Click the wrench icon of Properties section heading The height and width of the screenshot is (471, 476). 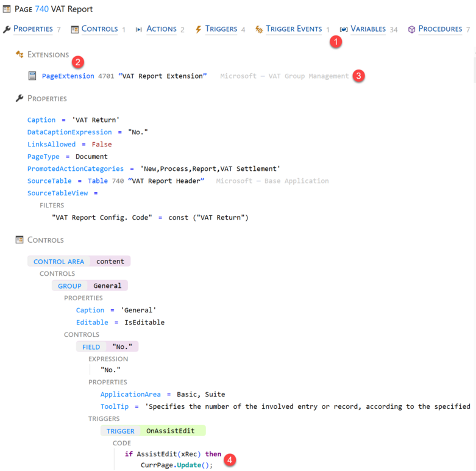[x=20, y=98]
